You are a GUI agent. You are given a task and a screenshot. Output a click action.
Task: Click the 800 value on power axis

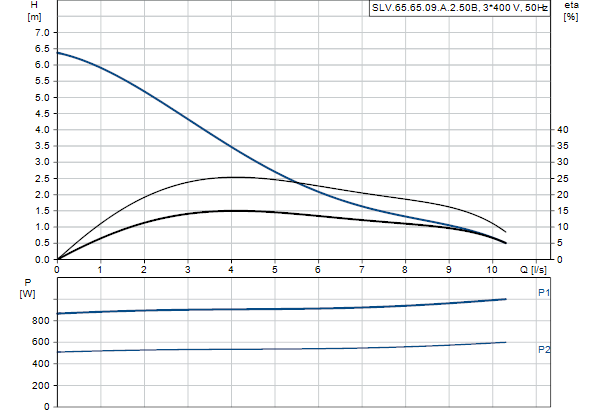[x=41, y=320]
